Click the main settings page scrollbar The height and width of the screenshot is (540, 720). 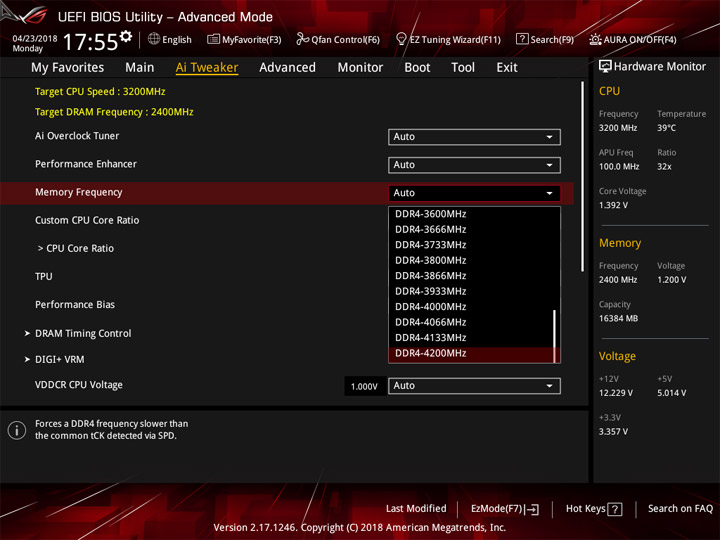583,176
